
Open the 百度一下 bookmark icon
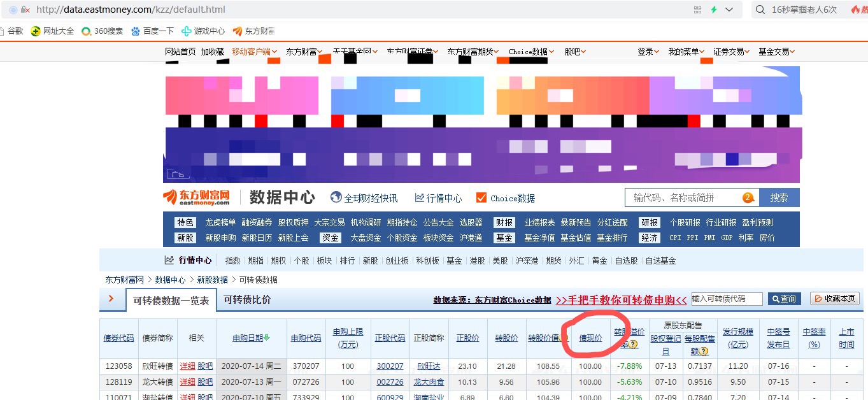click(x=135, y=30)
